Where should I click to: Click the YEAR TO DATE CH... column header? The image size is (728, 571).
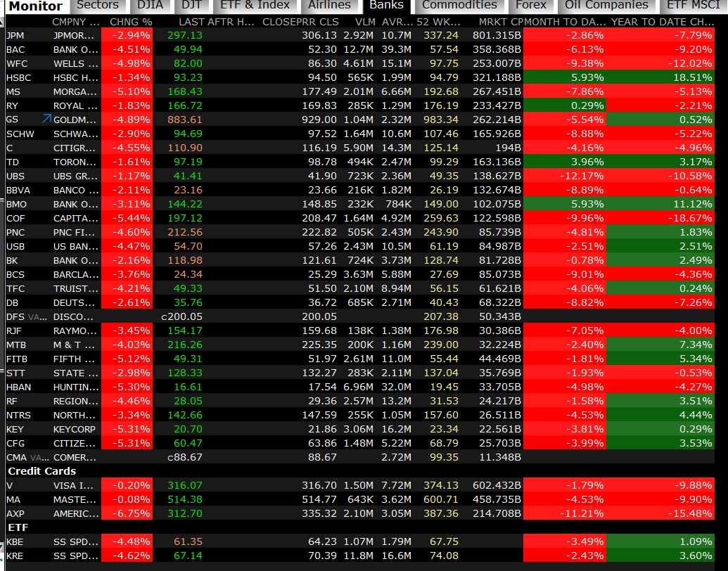tap(663, 22)
